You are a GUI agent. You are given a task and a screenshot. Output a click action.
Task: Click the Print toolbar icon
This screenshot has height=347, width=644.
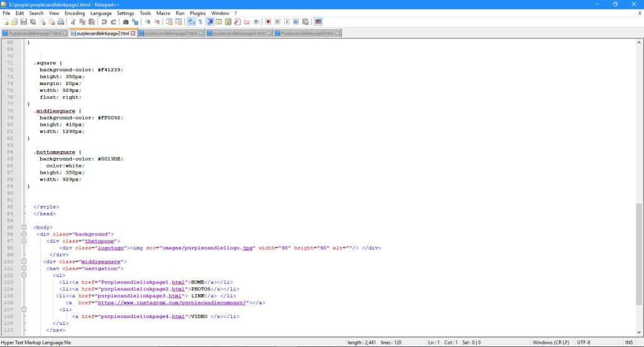tap(61, 21)
